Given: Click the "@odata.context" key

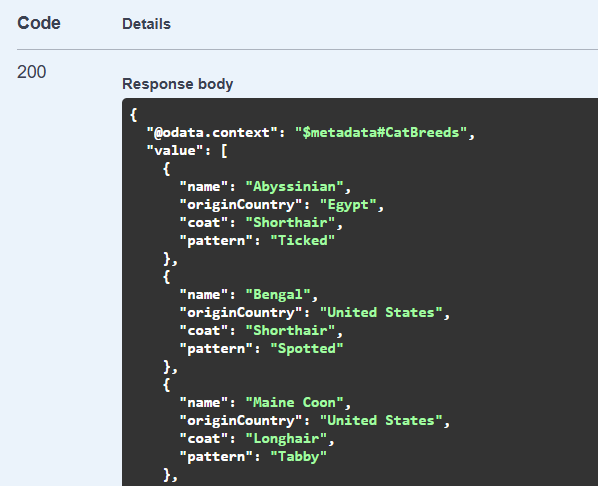Looking at the screenshot, I should 212,132.
